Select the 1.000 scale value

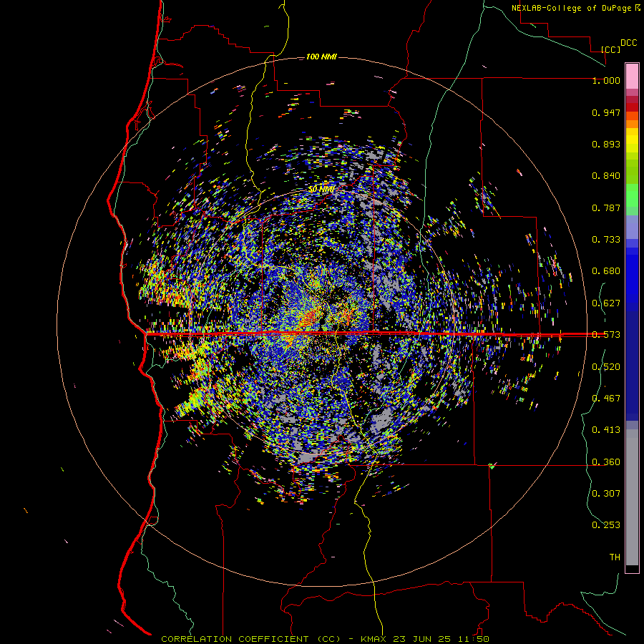click(606, 80)
